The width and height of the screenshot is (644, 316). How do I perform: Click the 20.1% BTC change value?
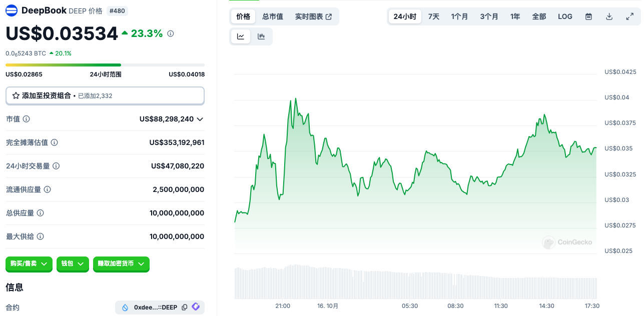point(63,53)
